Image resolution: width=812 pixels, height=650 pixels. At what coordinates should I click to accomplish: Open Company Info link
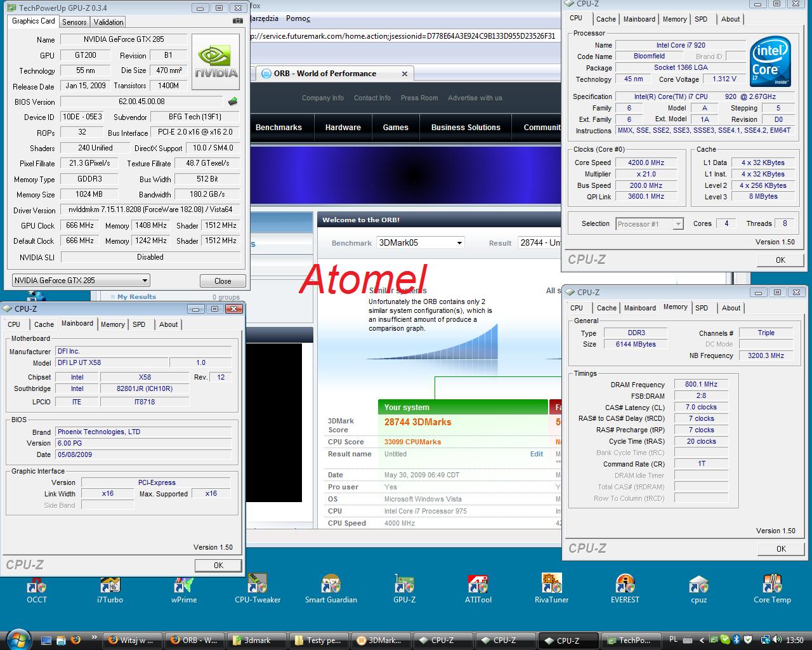point(323,98)
